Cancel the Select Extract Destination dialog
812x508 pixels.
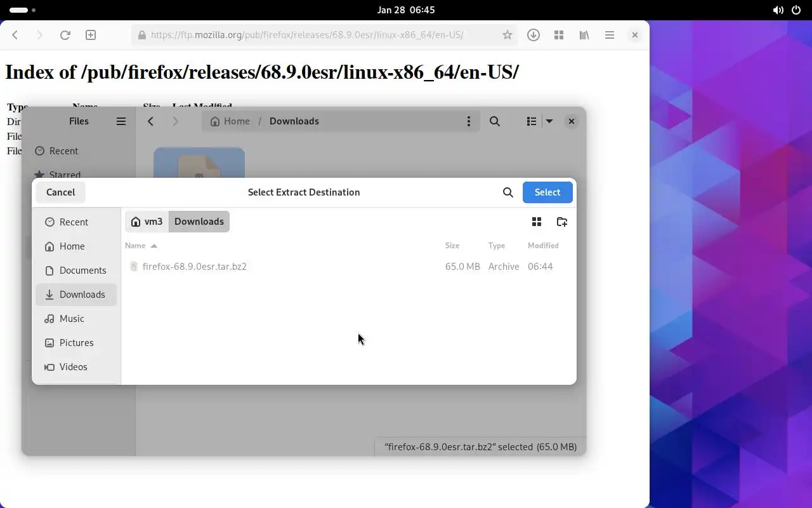(x=60, y=192)
